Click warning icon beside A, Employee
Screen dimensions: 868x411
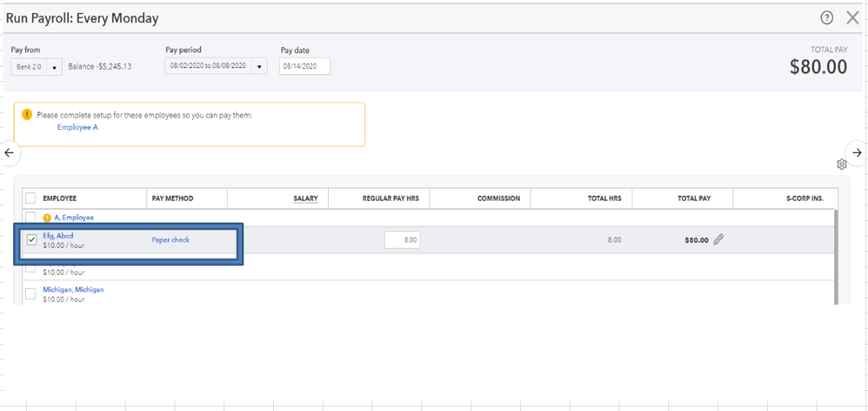click(x=47, y=218)
